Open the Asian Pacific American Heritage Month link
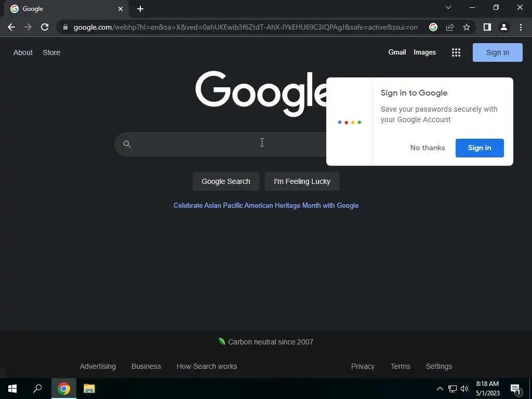This screenshot has width=532, height=399. (266, 206)
